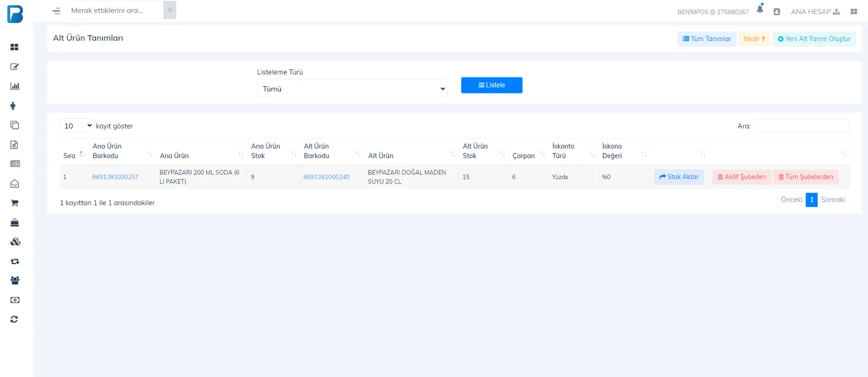Viewport: 868px width, 377px height.
Task: Open the dashboard grid icon in sidebar
Action: click(15, 47)
